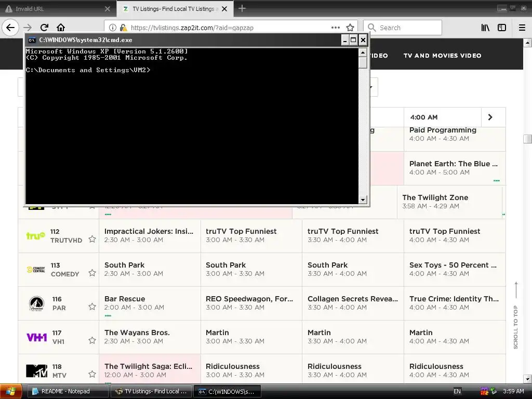Click the browser page scrollbar thumb
This screenshot has height=399, width=532.
[x=527, y=139]
